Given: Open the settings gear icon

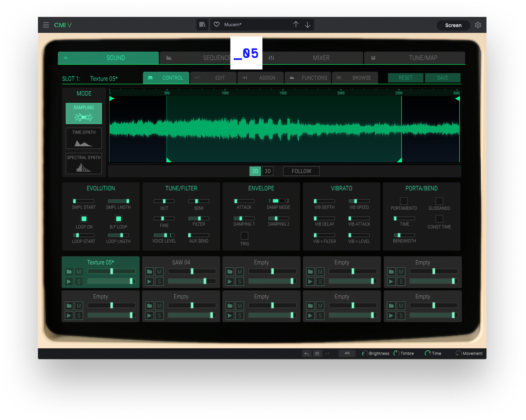Looking at the screenshot, I should point(478,25).
